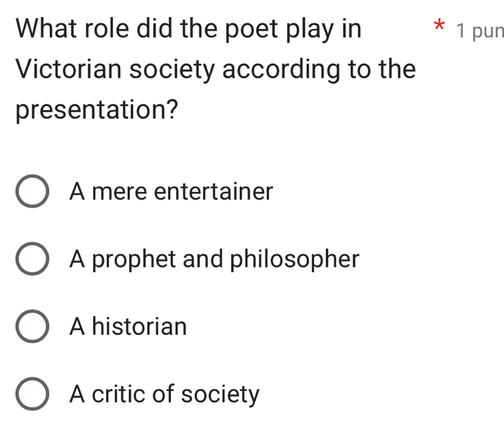The image size is (504, 428).
Task: Mark the "A historian" radio button
Action: pos(32,327)
